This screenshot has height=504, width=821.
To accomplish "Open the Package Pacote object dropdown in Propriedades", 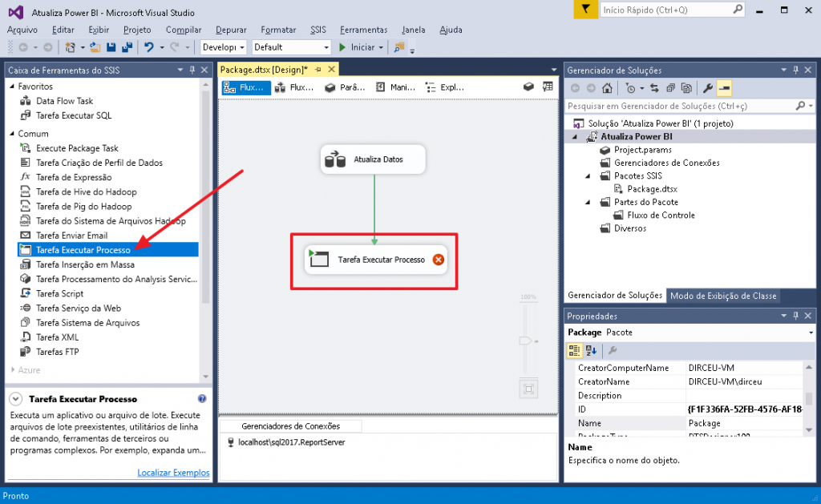I will coord(811,333).
